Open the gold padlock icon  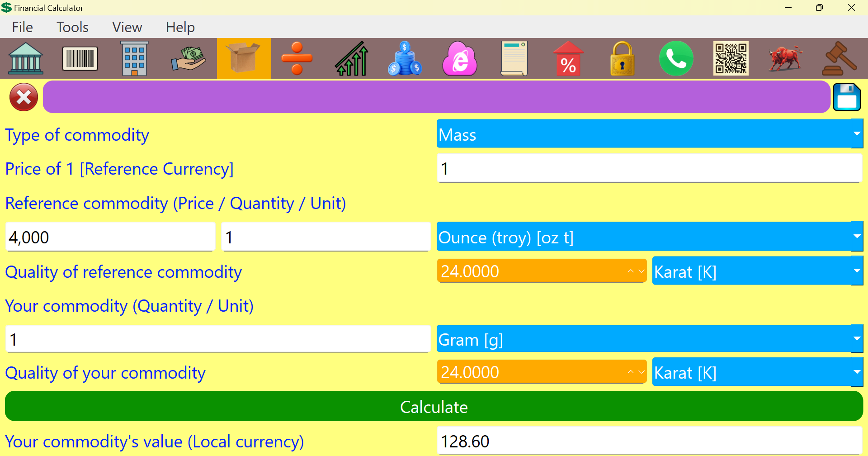[623, 58]
